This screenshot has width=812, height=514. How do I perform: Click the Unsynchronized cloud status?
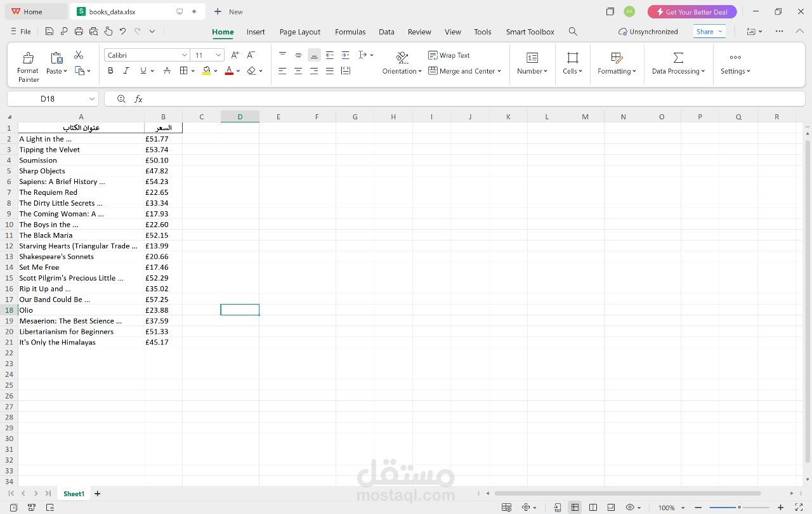click(648, 32)
